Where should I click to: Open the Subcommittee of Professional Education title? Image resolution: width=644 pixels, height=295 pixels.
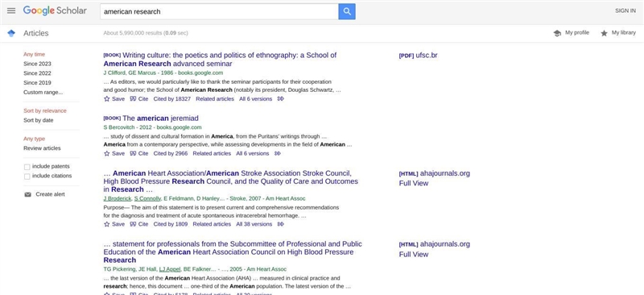[233, 251]
